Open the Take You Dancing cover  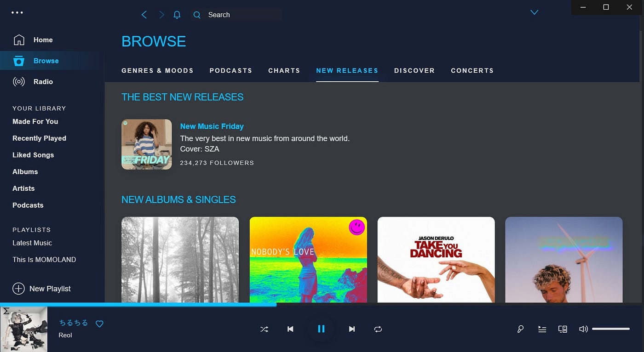click(436, 260)
